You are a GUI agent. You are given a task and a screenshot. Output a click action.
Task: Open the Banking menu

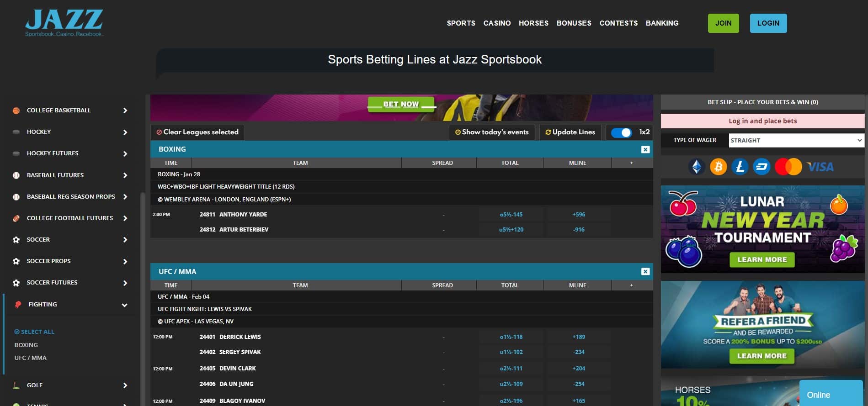coord(662,23)
